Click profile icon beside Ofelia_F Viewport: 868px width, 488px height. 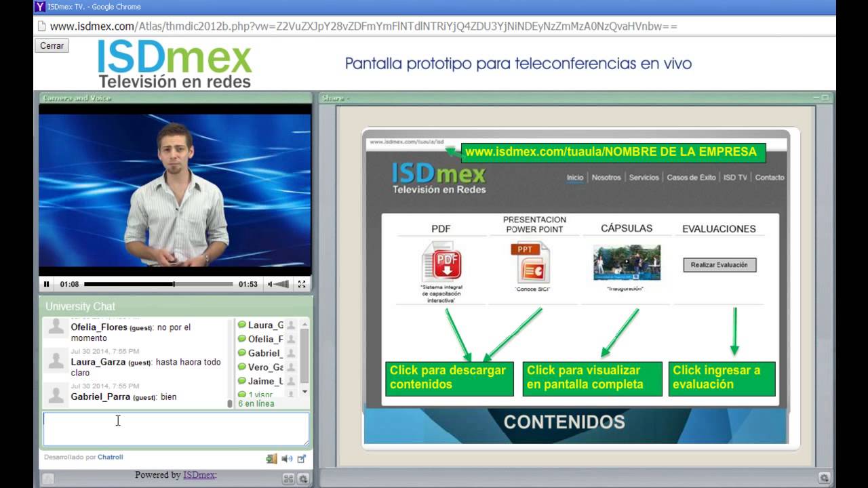click(291, 339)
